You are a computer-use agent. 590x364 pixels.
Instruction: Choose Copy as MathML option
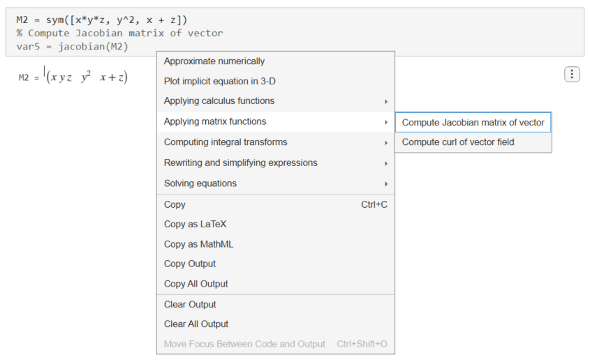[x=198, y=244]
